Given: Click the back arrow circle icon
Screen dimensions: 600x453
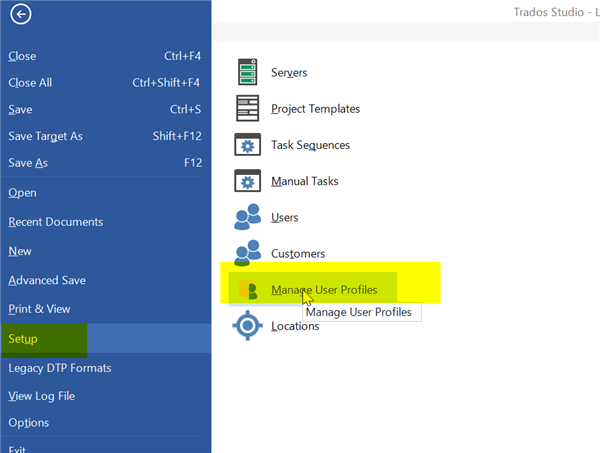Looking at the screenshot, I should (x=21, y=15).
